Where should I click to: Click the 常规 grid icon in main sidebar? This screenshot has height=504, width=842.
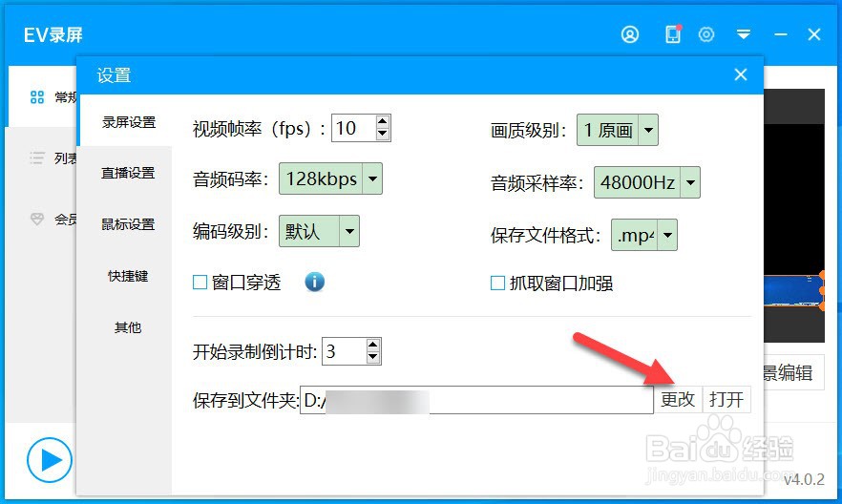37,97
